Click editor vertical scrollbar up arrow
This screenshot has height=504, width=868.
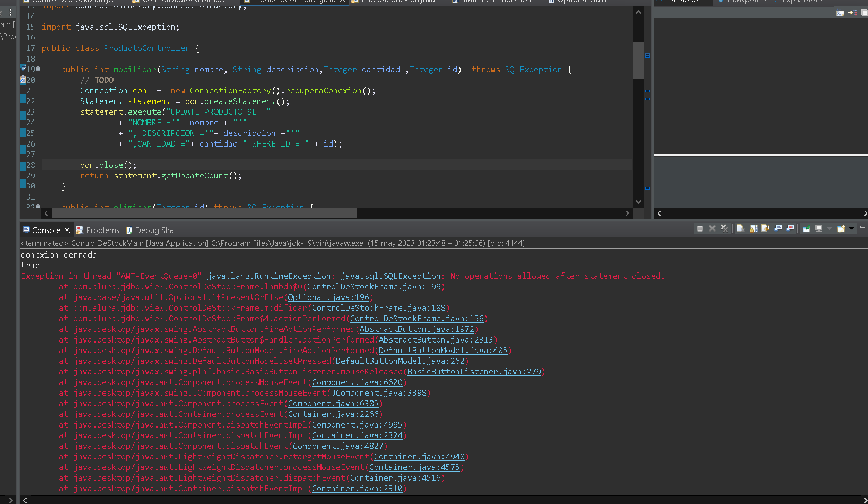click(x=638, y=12)
